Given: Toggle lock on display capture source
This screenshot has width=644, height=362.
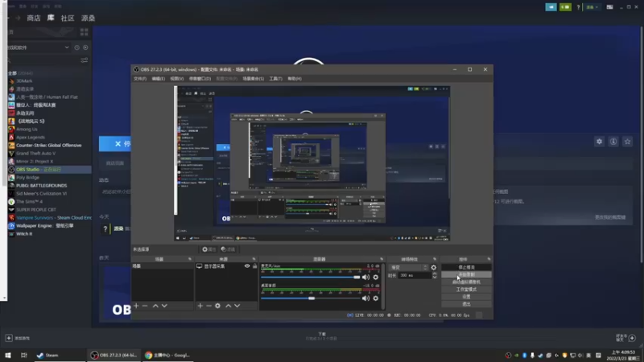Looking at the screenshot, I should pyautogui.click(x=254, y=266).
